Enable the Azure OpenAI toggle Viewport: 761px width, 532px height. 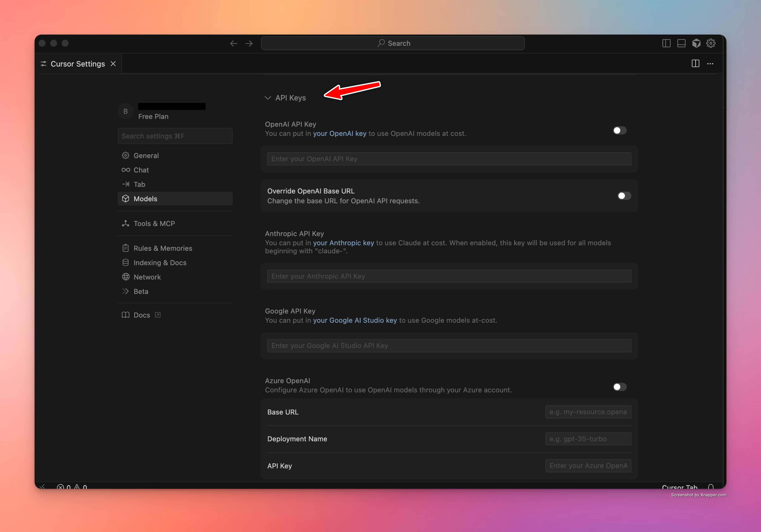620,387
